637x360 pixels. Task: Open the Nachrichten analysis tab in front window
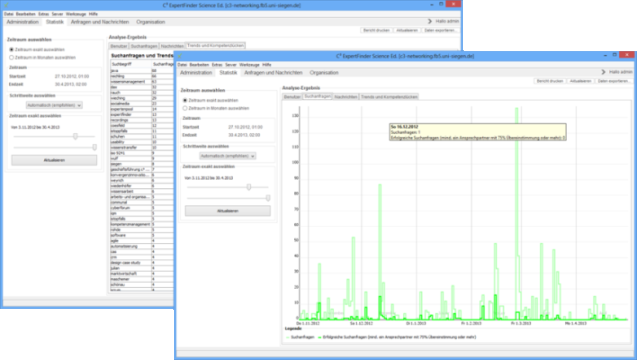(346, 97)
